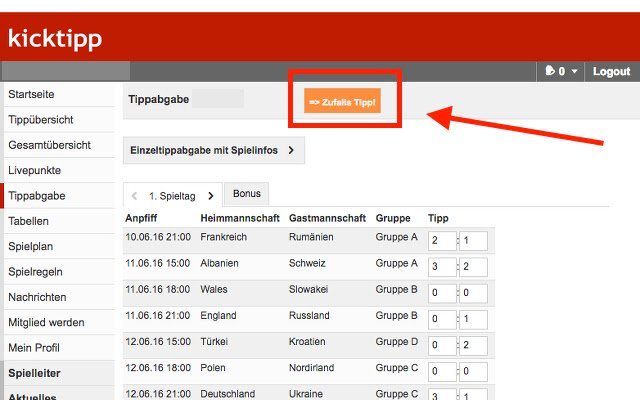
Task: Click the Kroatien team name
Action: 307,342
